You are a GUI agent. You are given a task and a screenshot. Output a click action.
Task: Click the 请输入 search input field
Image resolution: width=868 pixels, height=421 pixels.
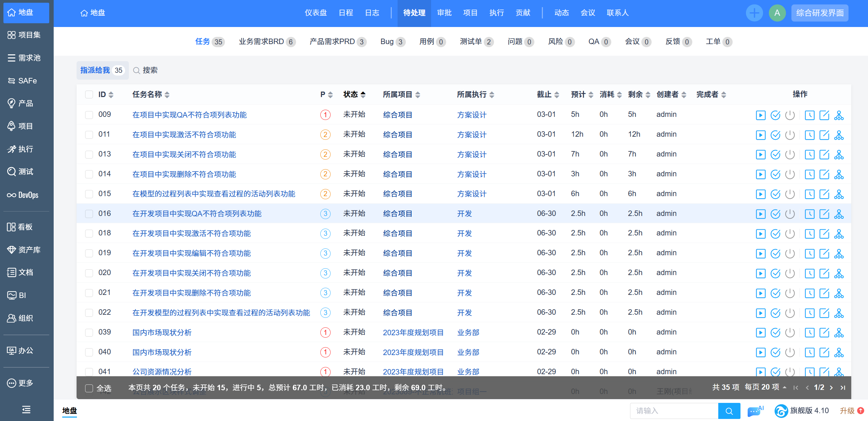click(x=673, y=410)
